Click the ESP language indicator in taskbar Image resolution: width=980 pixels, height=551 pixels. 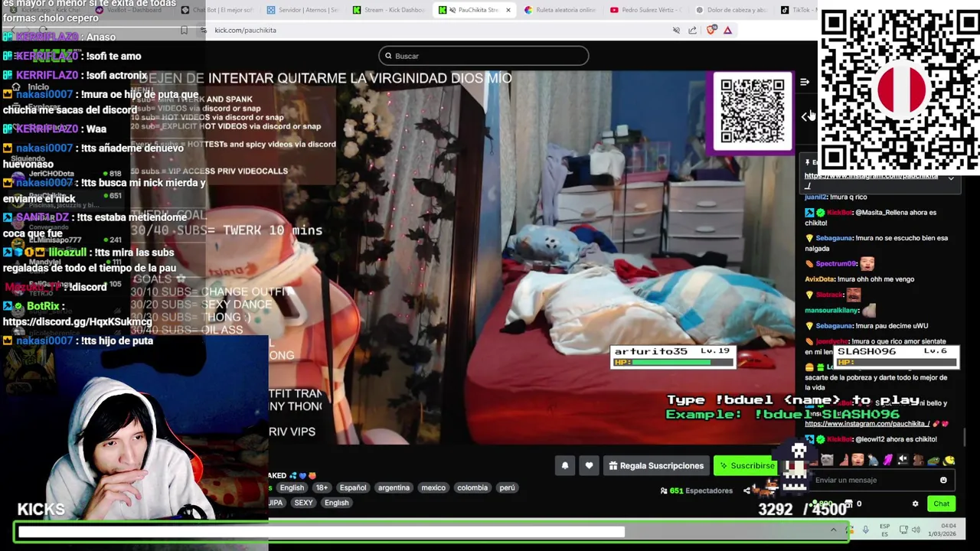885,530
